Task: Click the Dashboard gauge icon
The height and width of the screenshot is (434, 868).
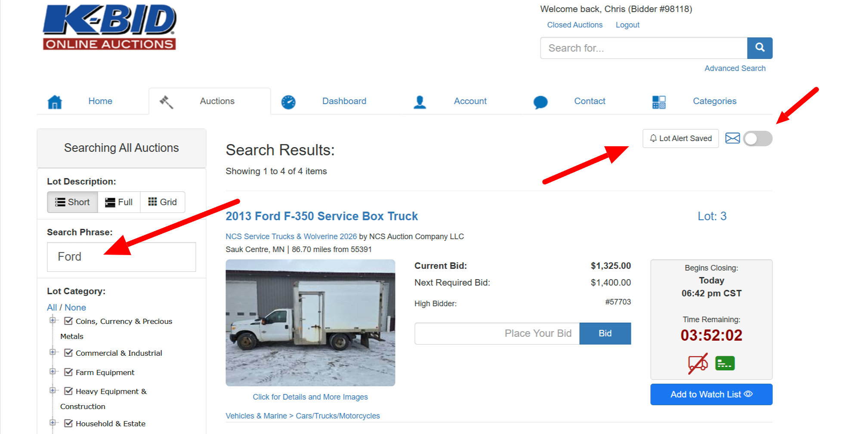Action: 288,102
